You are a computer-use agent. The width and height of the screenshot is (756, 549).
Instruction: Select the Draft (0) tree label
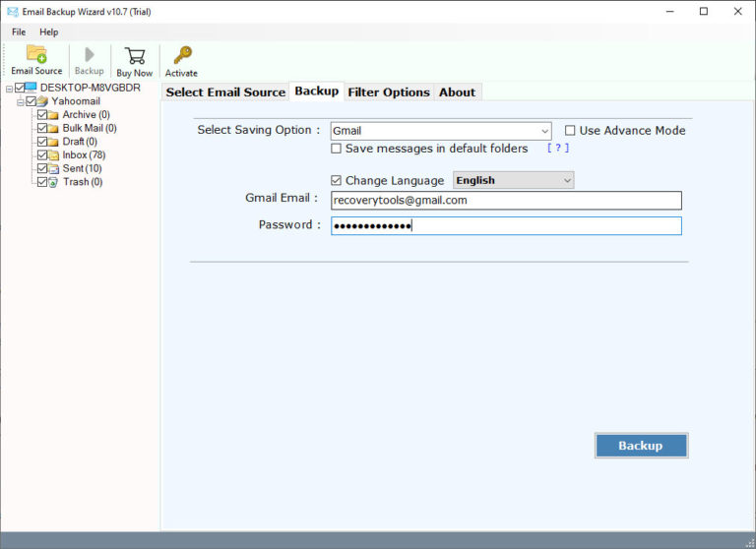tap(80, 142)
